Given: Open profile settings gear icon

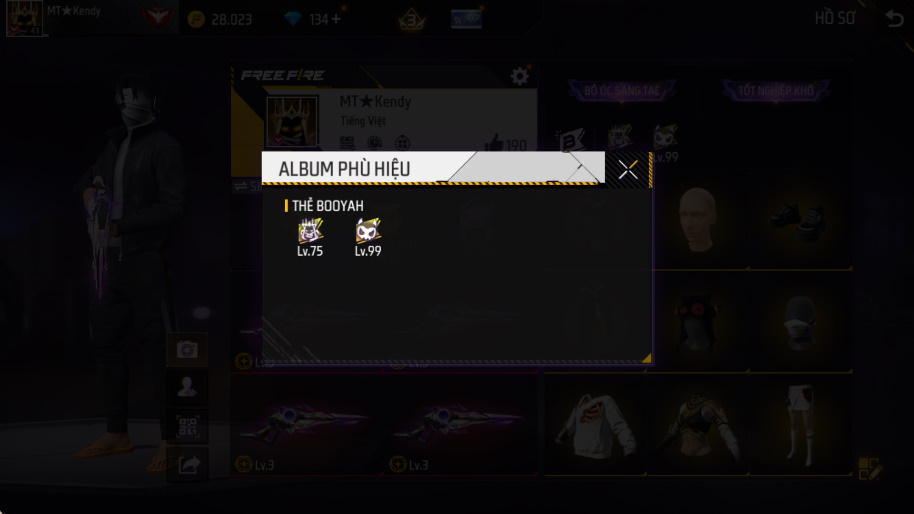Looking at the screenshot, I should coord(519,76).
